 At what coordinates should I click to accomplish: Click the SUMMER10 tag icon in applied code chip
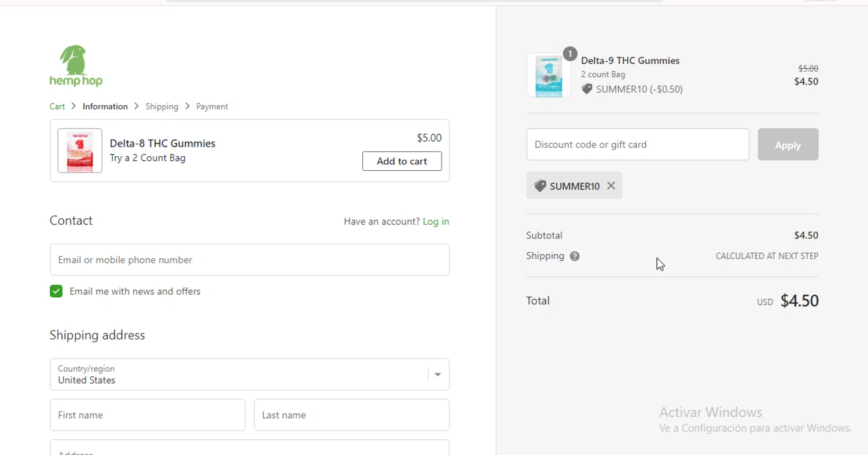540,186
